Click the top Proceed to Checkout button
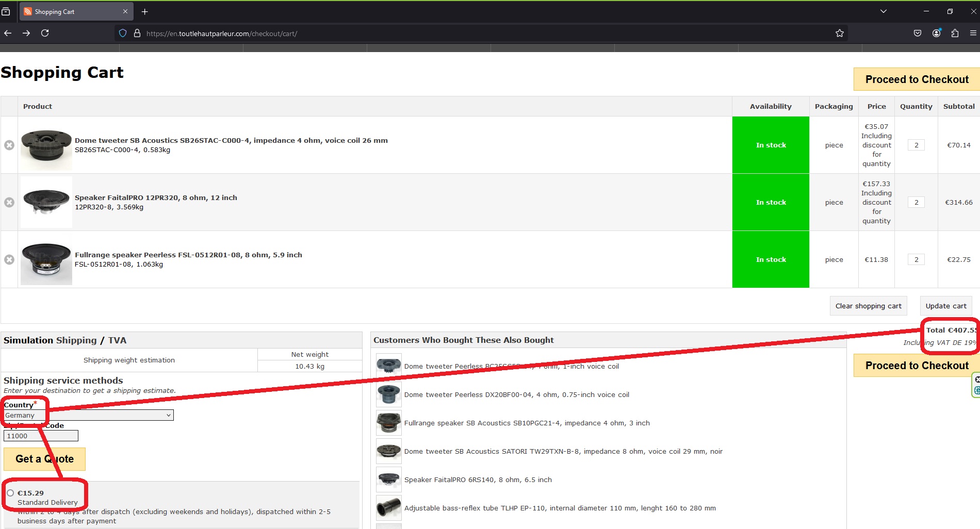Viewport: 980px width, 529px height. (917, 79)
